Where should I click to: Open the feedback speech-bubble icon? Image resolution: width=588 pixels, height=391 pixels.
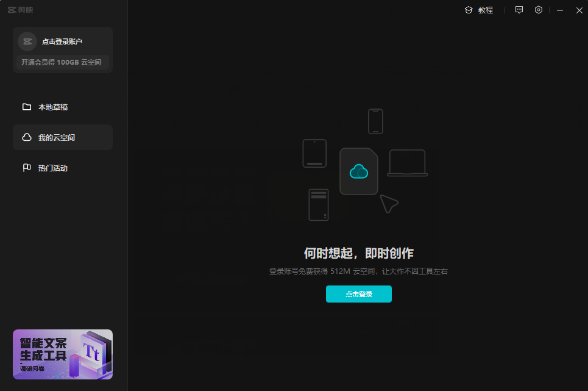point(519,10)
